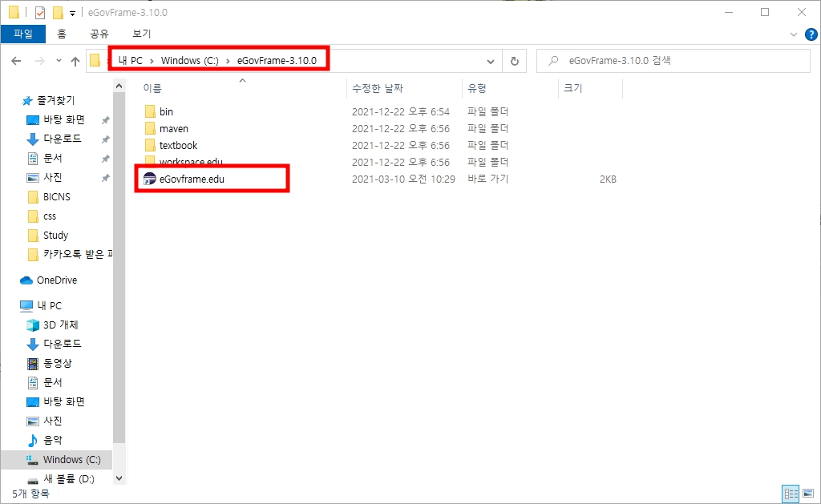Open recent locations dropdown arrow
The width and height of the screenshot is (821, 504).
[59, 61]
